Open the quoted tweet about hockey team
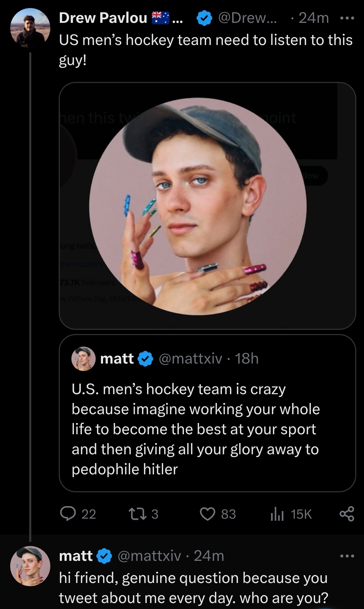 pos(195,429)
